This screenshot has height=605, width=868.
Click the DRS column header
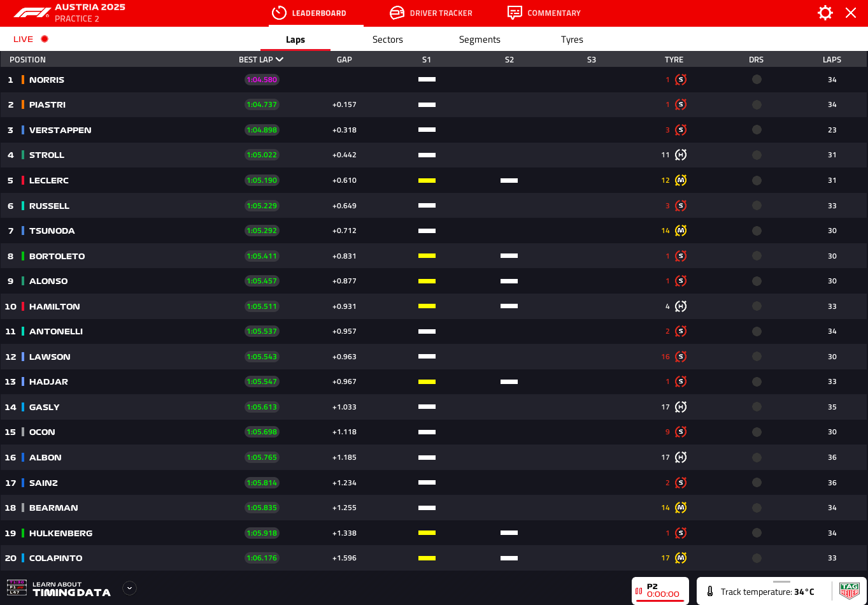tap(756, 60)
